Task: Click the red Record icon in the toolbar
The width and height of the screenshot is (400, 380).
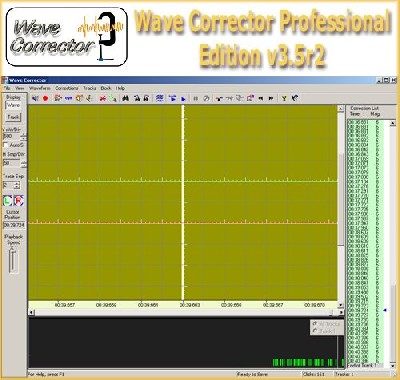Action: 46,98
